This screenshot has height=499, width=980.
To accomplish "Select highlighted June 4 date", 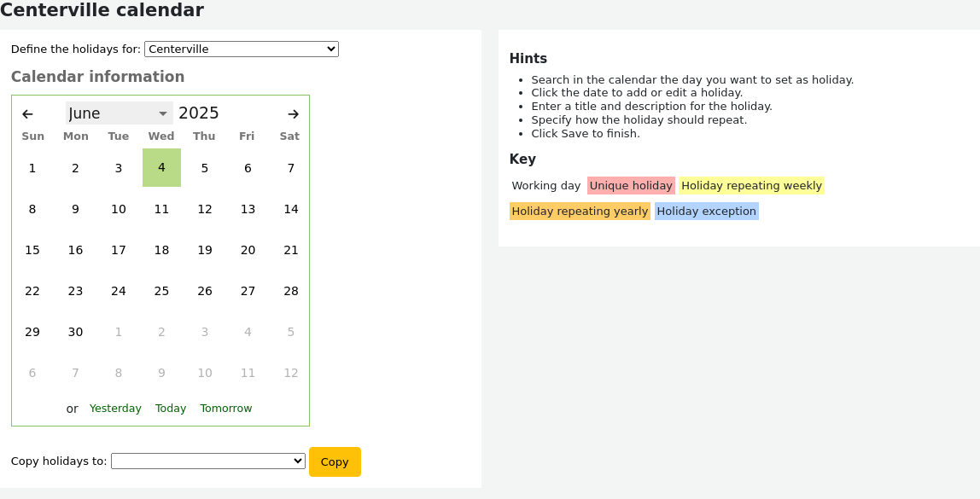I will click(162, 167).
